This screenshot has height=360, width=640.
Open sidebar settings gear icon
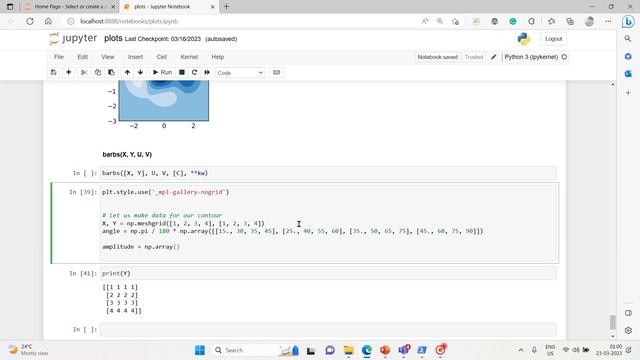point(628,330)
